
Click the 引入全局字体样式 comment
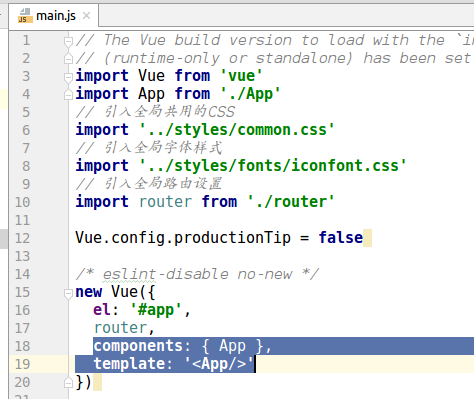pyautogui.click(x=149, y=148)
